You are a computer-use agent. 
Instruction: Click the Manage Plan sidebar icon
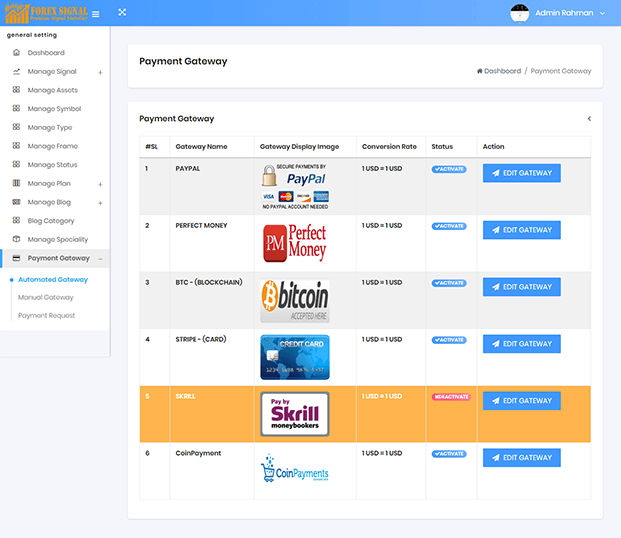point(16,184)
